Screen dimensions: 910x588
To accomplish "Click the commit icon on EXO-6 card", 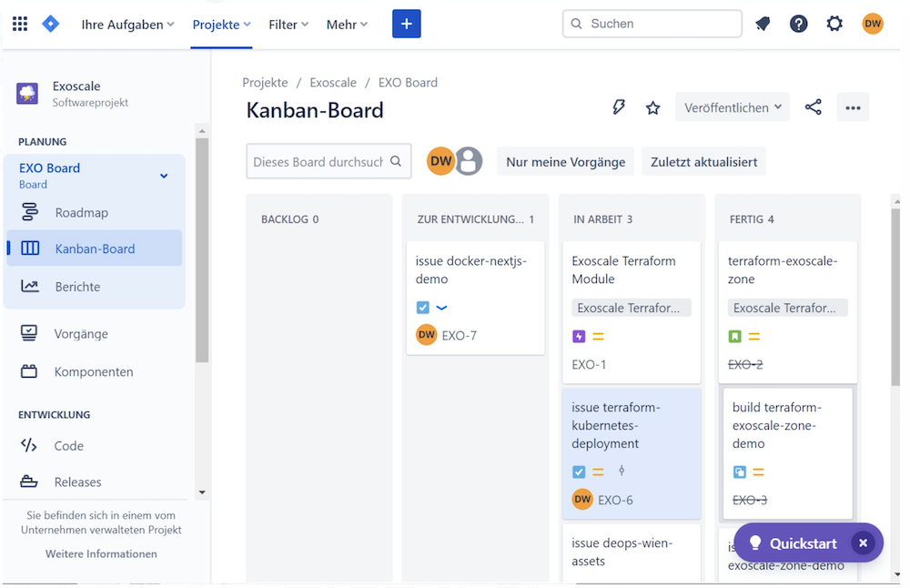I will click(622, 471).
